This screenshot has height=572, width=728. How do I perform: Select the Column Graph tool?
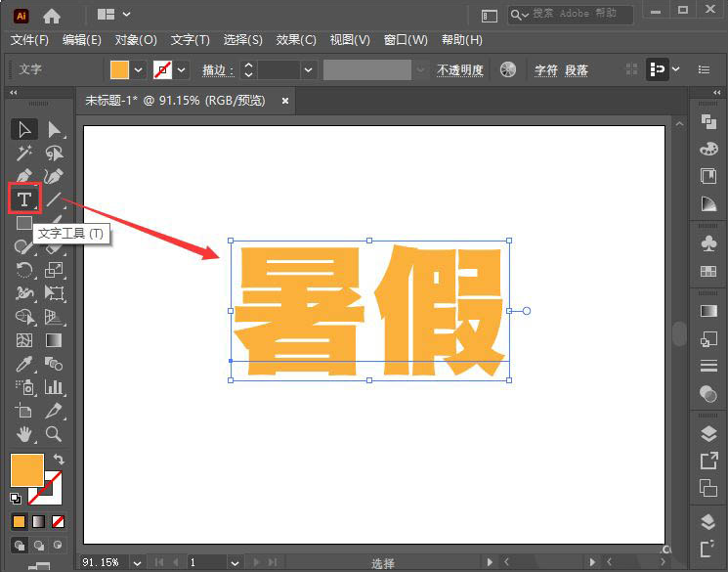[55, 387]
